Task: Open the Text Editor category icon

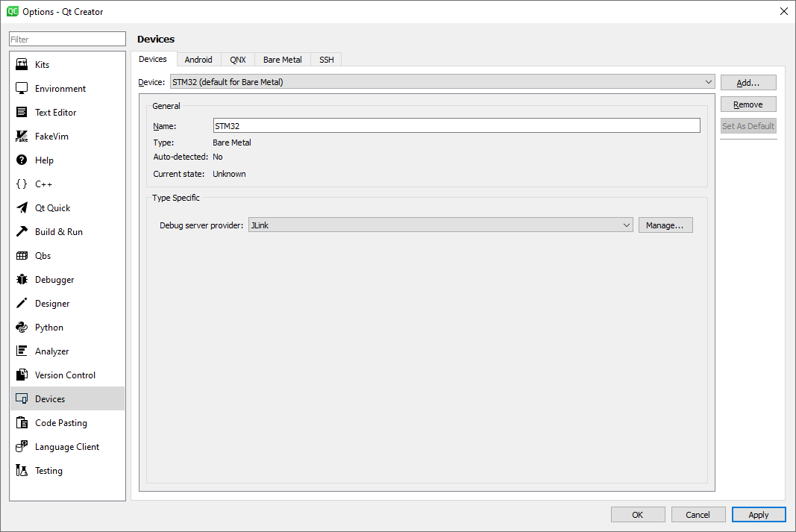Action: pos(22,113)
